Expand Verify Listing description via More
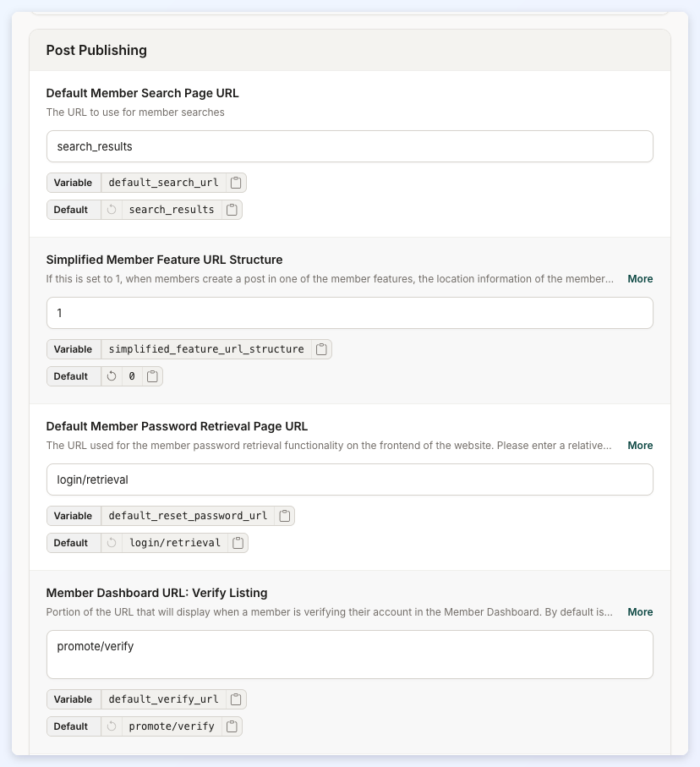Viewport: 700px width, 767px height. [640, 612]
